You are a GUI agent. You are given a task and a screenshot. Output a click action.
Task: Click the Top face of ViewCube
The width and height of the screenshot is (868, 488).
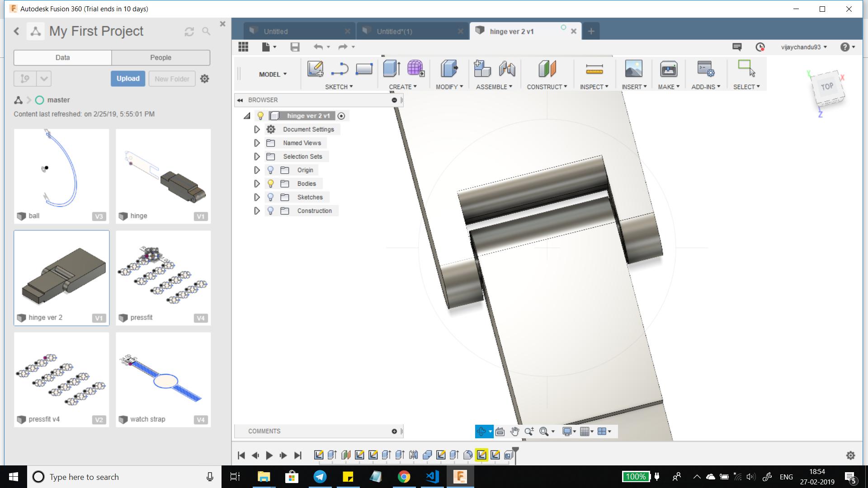pos(827,87)
